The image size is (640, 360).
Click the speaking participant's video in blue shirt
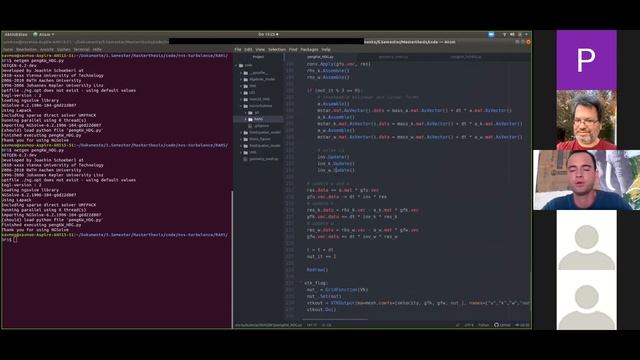(x=587, y=180)
